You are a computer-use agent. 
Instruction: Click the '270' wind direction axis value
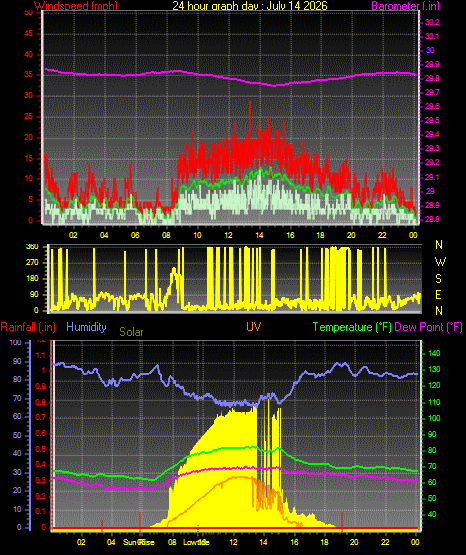[x=32, y=263]
